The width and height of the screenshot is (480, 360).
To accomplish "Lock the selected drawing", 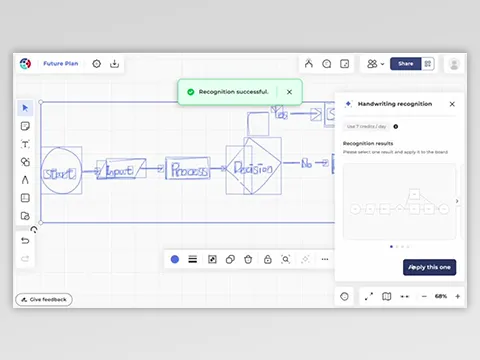I will [x=268, y=259].
